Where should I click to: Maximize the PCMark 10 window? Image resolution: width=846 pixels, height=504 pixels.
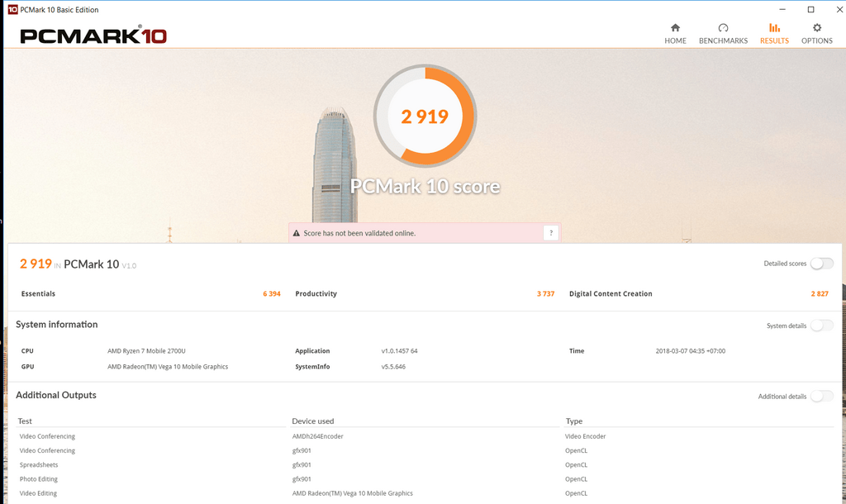(x=810, y=10)
